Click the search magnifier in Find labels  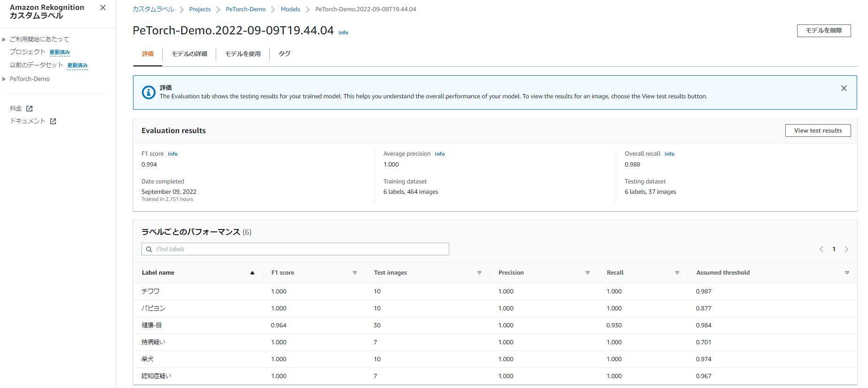(149, 249)
